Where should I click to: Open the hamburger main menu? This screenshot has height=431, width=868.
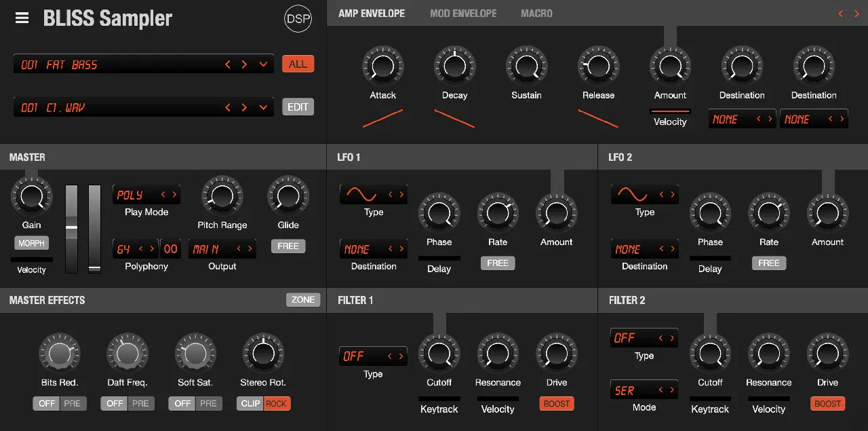22,18
